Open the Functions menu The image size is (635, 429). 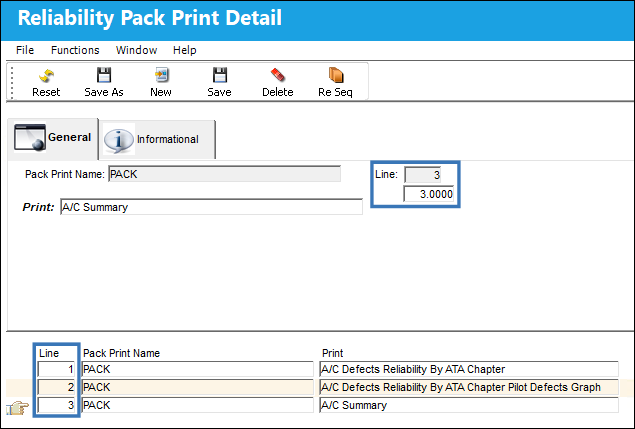(x=75, y=50)
